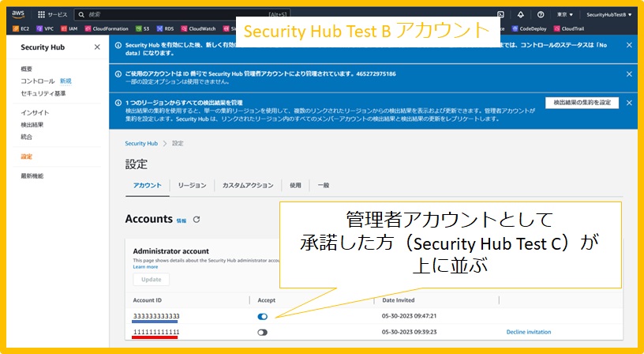Click the Account ID column header

[147, 300]
